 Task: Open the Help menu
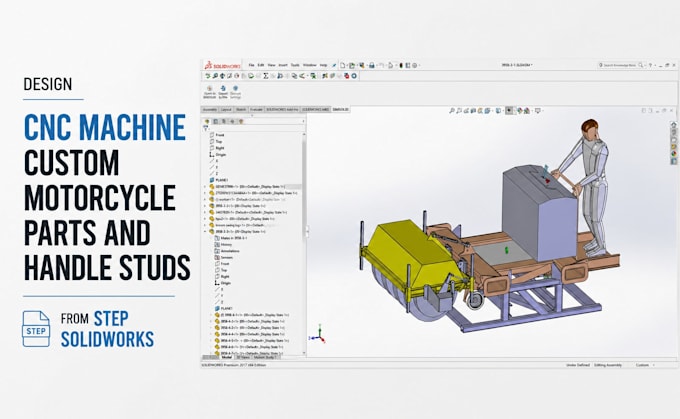click(x=324, y=65)
